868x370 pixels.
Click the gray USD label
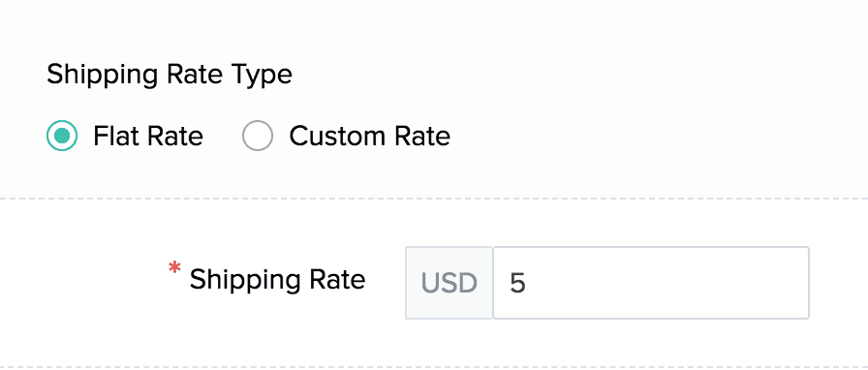pos(449,284)
